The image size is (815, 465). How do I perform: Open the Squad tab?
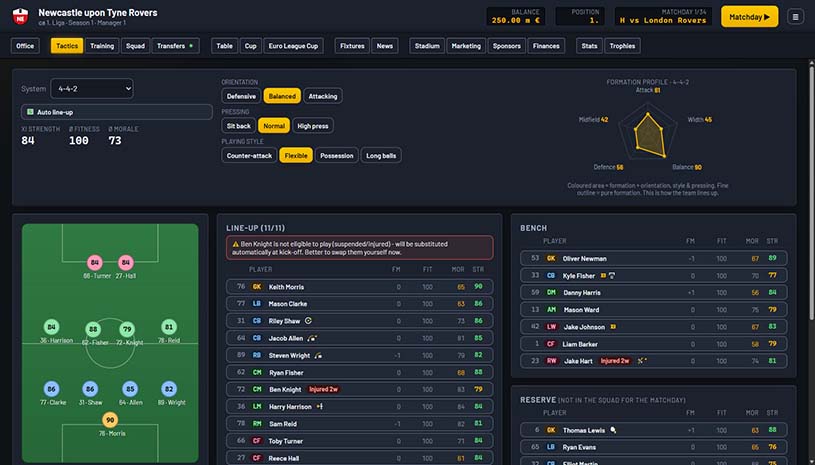135,46
